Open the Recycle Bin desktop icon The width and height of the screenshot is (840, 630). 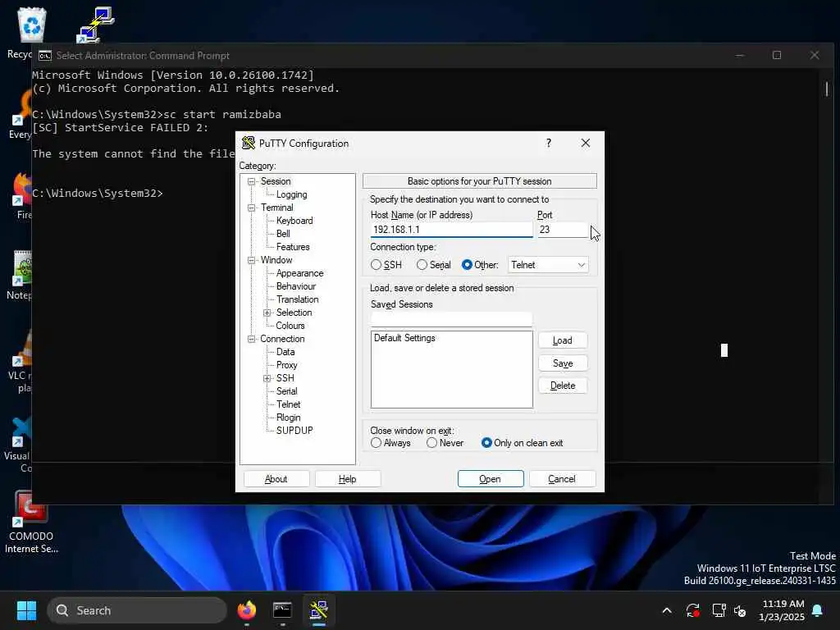(x=32, y=32)
